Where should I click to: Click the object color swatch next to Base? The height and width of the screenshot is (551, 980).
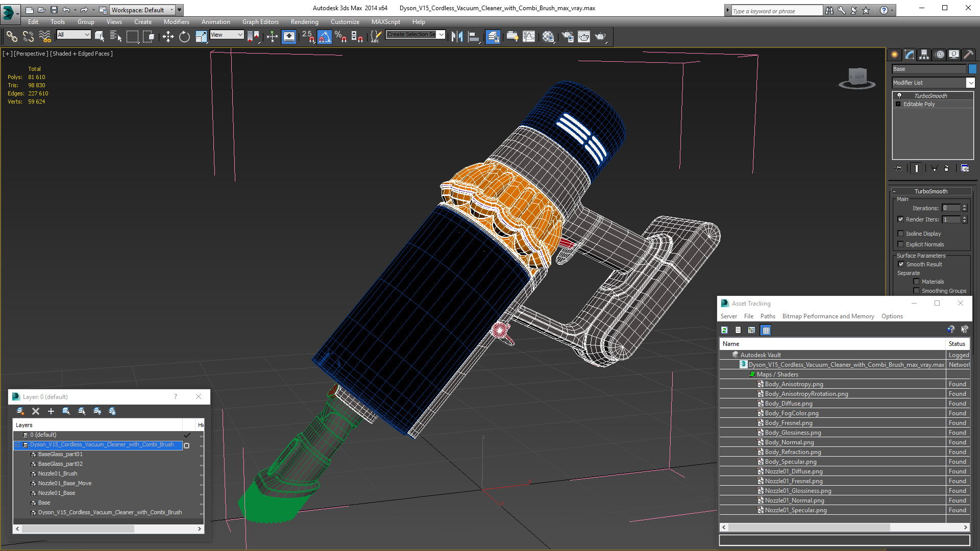pos(972,69)
